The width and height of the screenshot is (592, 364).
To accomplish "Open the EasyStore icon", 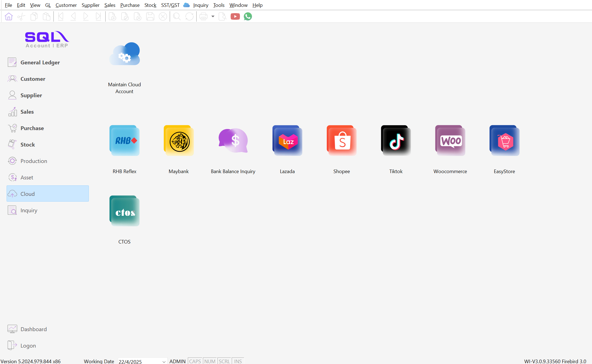I will [505, 141].
